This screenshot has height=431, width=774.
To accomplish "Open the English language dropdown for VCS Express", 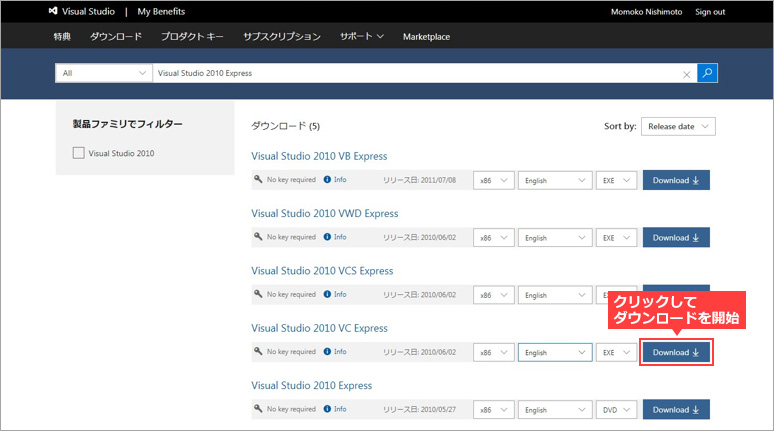I will [555, 295].
